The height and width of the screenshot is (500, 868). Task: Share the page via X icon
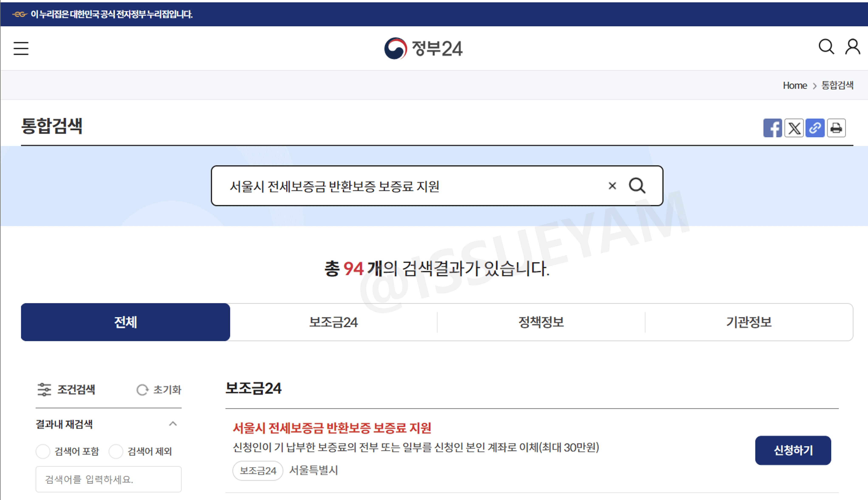[794, 128]
